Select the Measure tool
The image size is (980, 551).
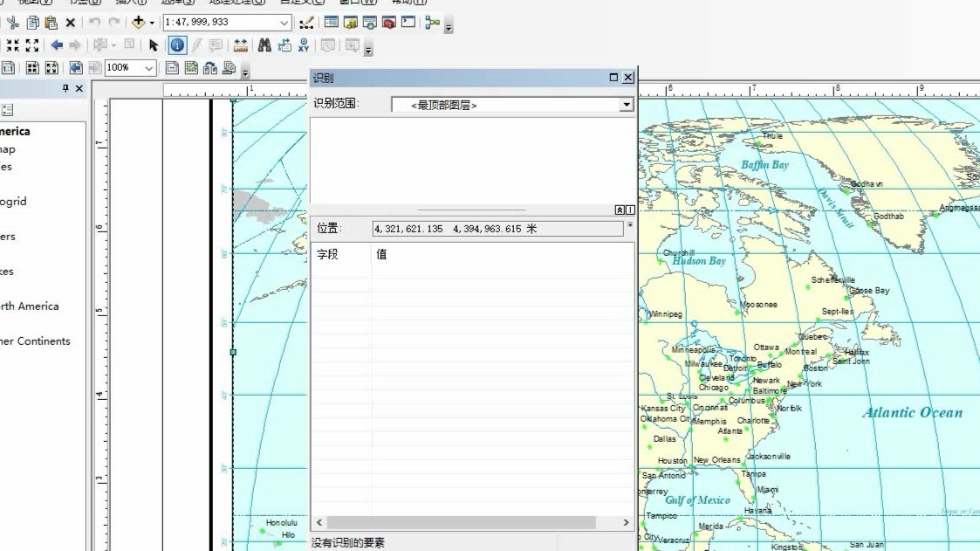pos(241,46)
